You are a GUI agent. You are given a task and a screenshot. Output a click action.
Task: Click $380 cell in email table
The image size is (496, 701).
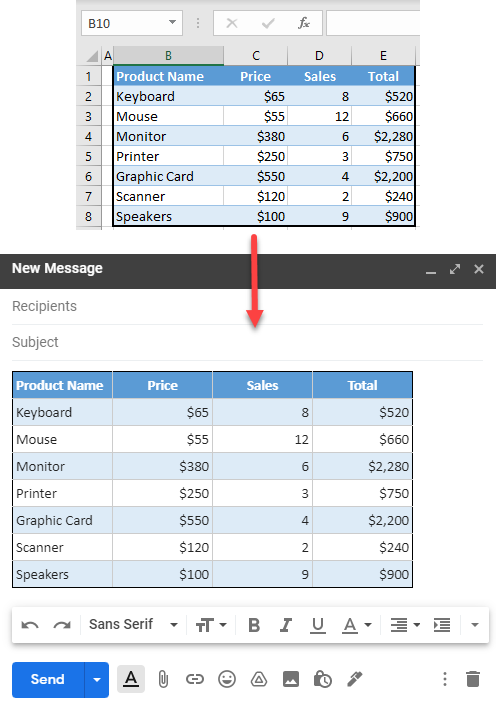click(x=162, y=466)
